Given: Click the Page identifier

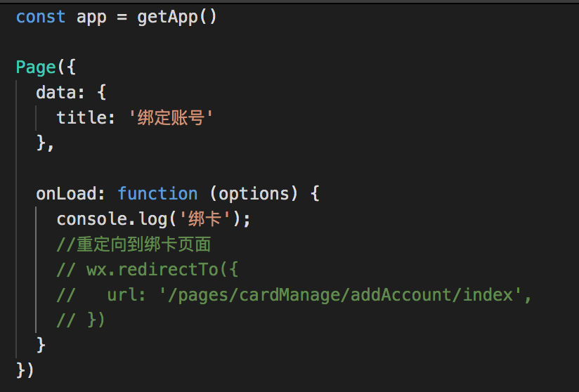Looking at the screenshot, I should point(36,67).
